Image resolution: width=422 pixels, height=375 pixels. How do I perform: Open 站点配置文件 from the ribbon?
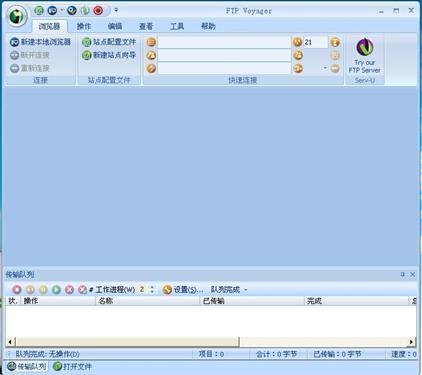pos(109,42)
